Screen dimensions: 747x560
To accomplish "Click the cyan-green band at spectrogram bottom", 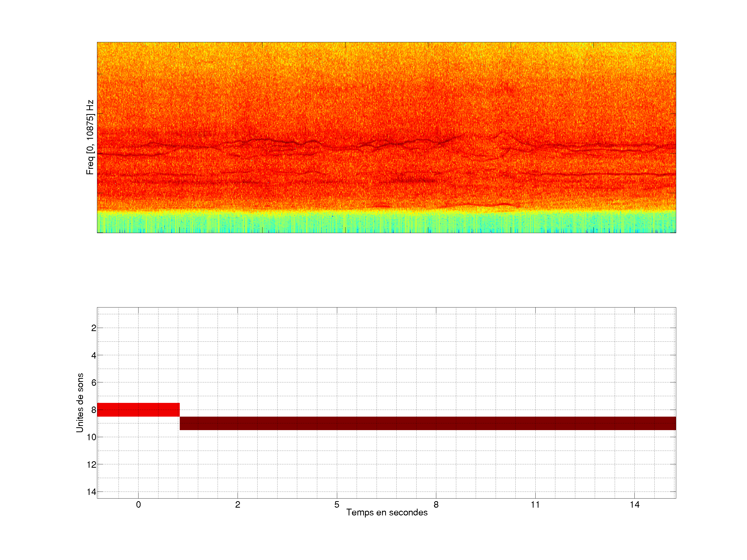I will (x=386, y=222).
